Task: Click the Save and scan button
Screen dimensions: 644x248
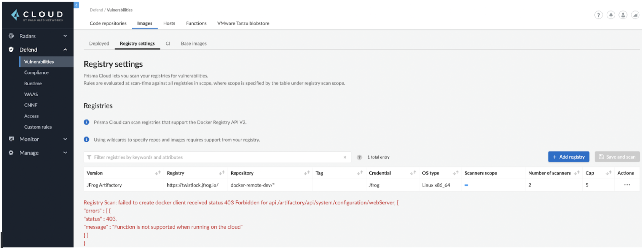Action: point(617,157)
